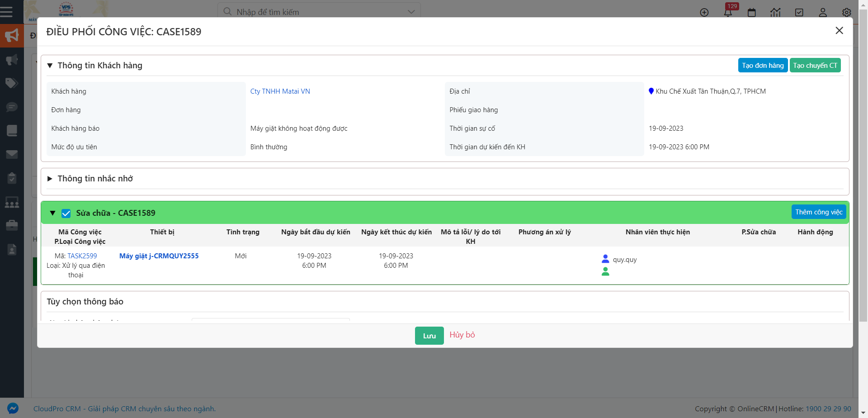868x418 pixels.
Task: Click the Tùy chọn thông báo heading
Action: (x=85, y=302)
